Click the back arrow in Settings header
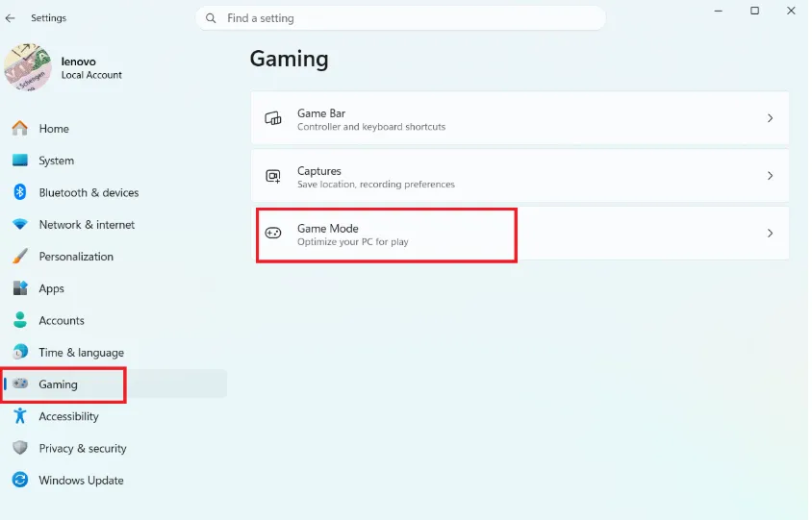Screen dimensions: 812x520 point(10,18)
